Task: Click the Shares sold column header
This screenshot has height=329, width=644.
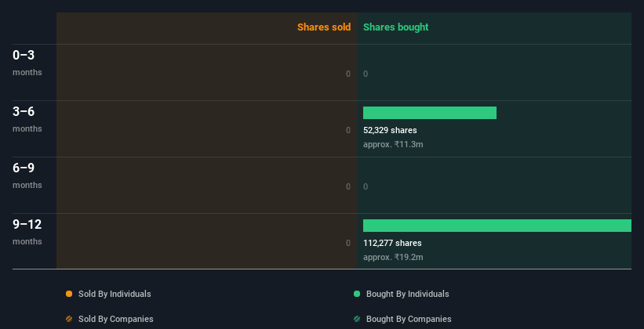Action: (x=324, y=27)
